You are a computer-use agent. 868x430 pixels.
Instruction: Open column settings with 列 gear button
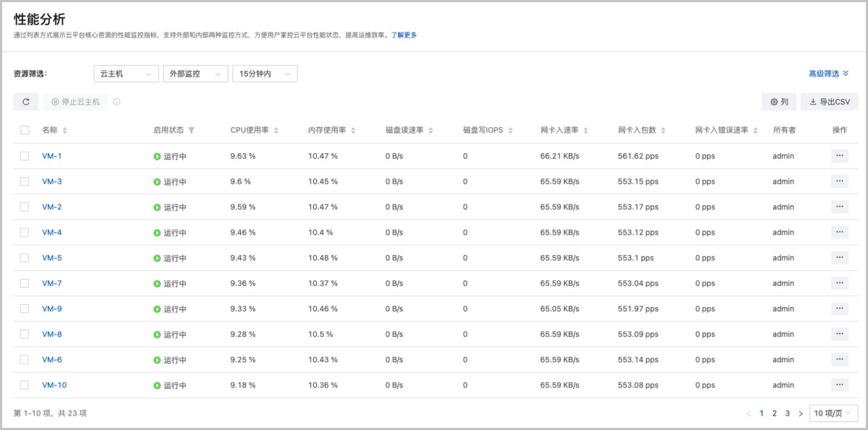point(779,102)
